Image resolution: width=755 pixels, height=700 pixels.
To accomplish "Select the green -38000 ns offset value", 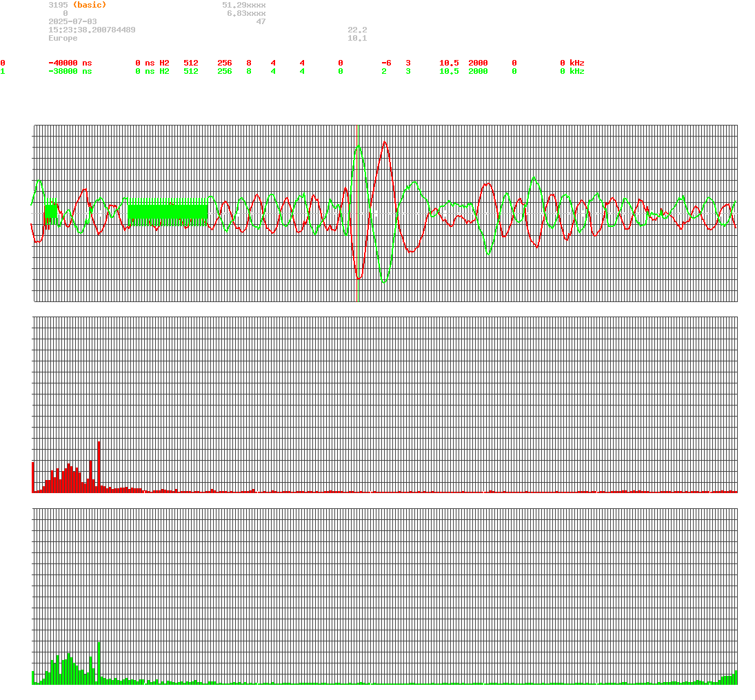I will point(70,71).
